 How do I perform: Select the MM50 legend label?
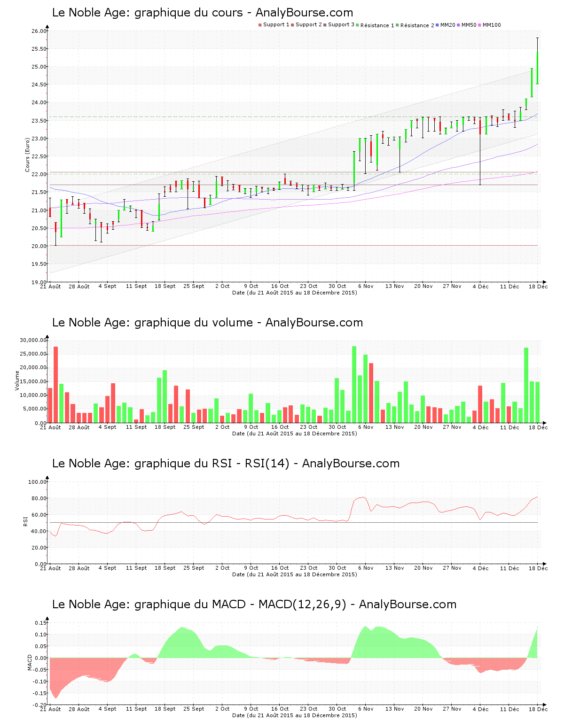469,25
